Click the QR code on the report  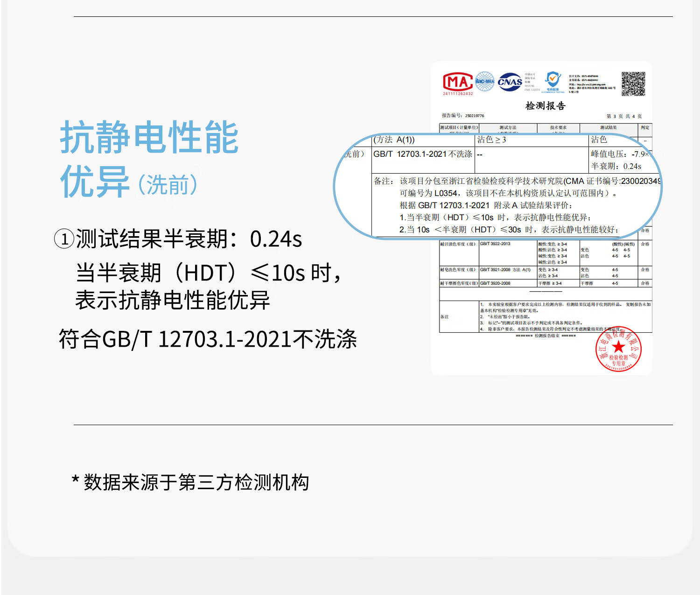click(x=633, y=84)
